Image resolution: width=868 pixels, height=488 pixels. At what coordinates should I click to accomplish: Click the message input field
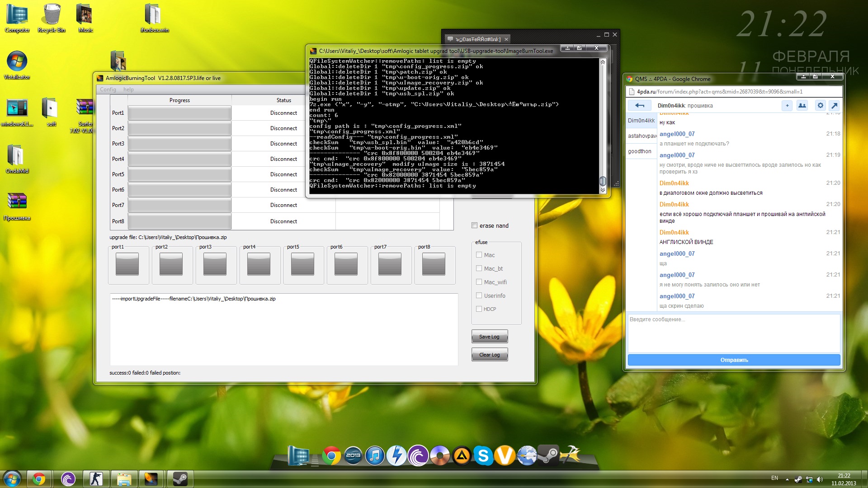pyautogui.click(x=734, y=333)
